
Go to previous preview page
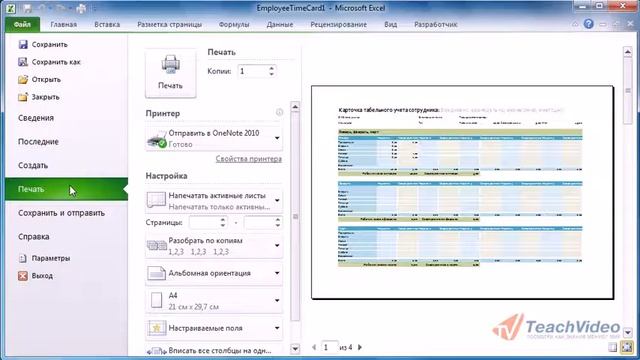314,347
